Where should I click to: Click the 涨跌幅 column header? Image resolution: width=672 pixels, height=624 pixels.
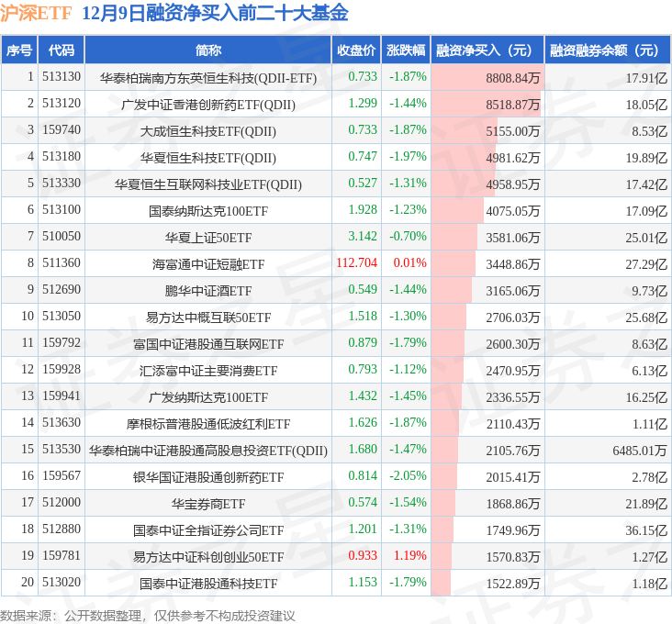tap(406, 50)
